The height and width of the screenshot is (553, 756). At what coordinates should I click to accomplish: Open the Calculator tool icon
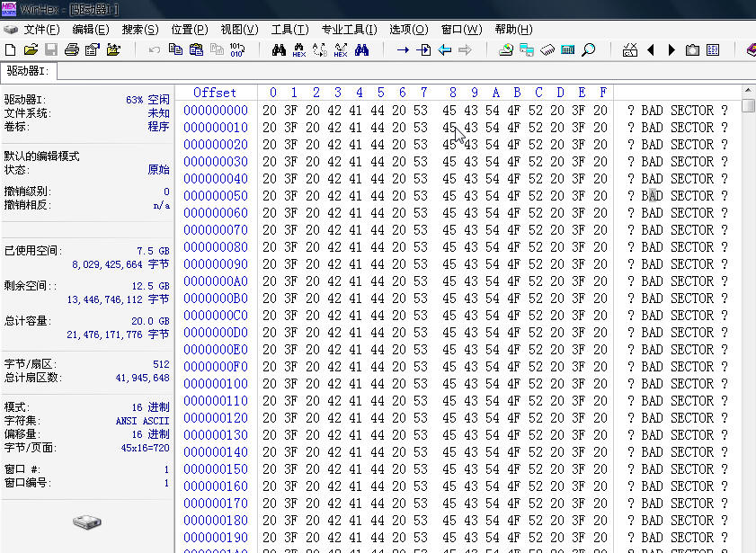[x=568, y=50]
